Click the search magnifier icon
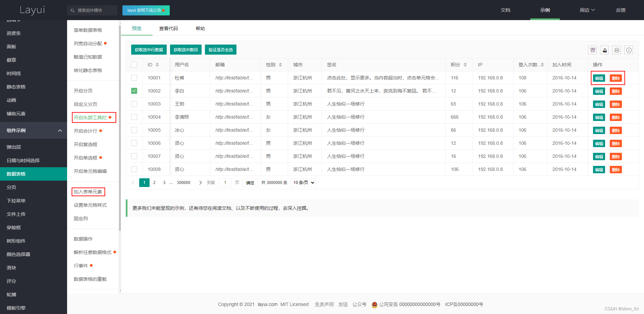Image resolution: width=644 pixels, height=314 pixels. (72, 10)
